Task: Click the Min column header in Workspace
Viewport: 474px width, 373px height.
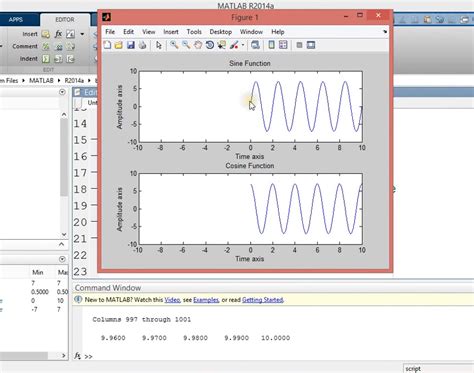Action: [x=38, y=272]
